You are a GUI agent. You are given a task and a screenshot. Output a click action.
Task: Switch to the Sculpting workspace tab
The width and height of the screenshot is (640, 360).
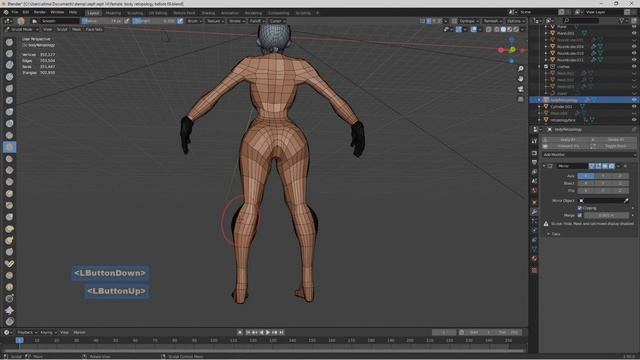tap(135, 13)
